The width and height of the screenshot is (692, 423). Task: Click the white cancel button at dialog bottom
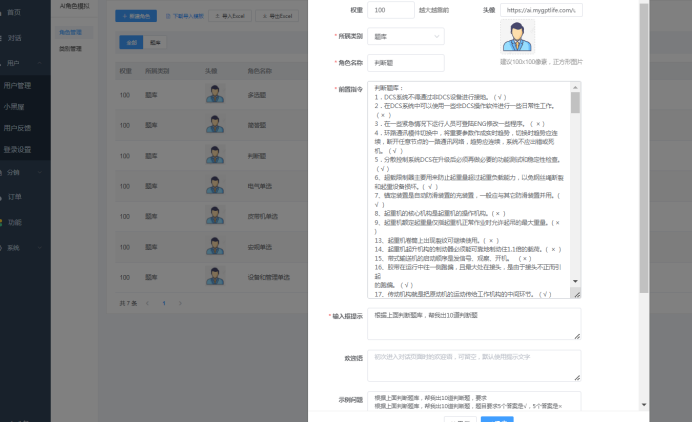click(460, 419)
